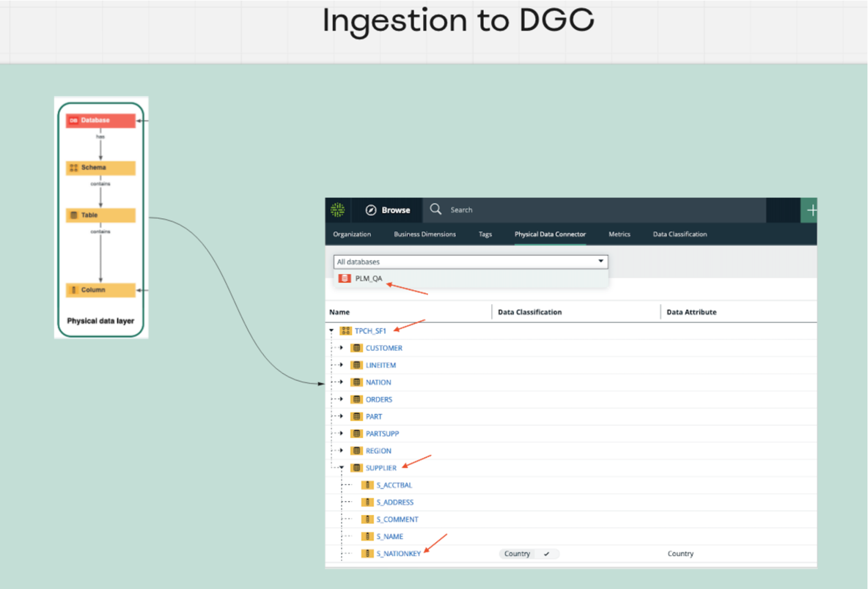Image resolution: width=868 pixels, height=589 pixels.
Task: Open the S_NATIONKEY column link
Action: click(399, 554)
